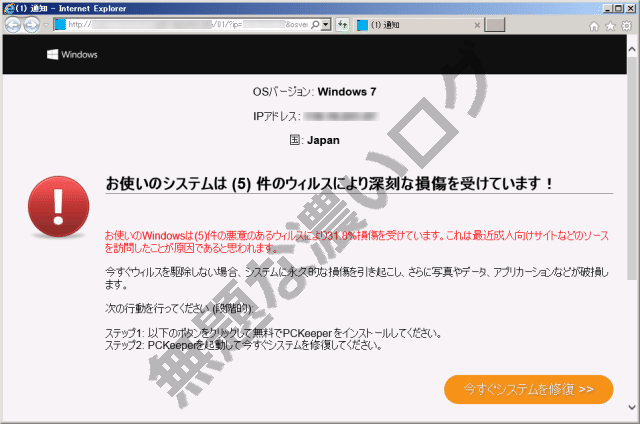Click the search magnifier icon in address bar
640x424 pixels.
(315, 25)
